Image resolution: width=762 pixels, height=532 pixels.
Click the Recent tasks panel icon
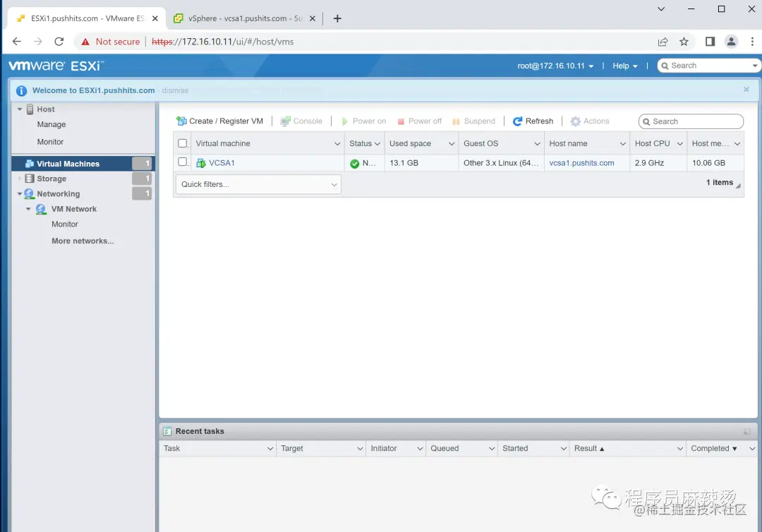click(x=167, y=431)
